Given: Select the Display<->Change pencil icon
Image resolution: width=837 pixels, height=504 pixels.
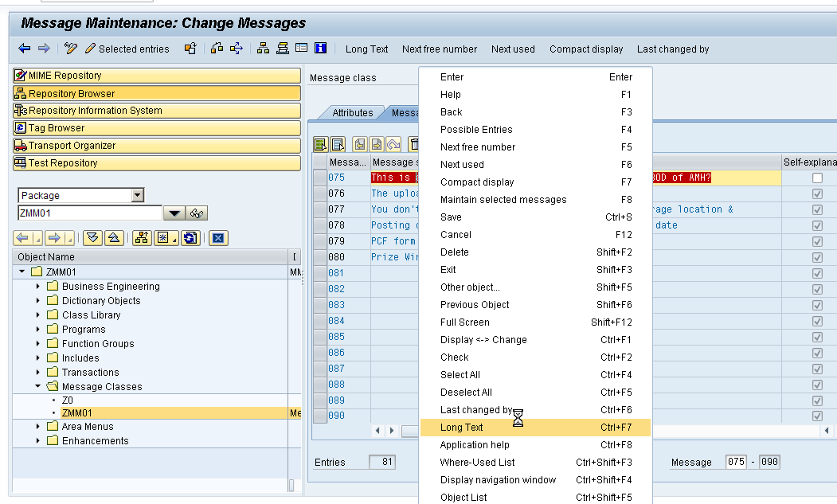Looking at the screenshot, I should [70, 49].
